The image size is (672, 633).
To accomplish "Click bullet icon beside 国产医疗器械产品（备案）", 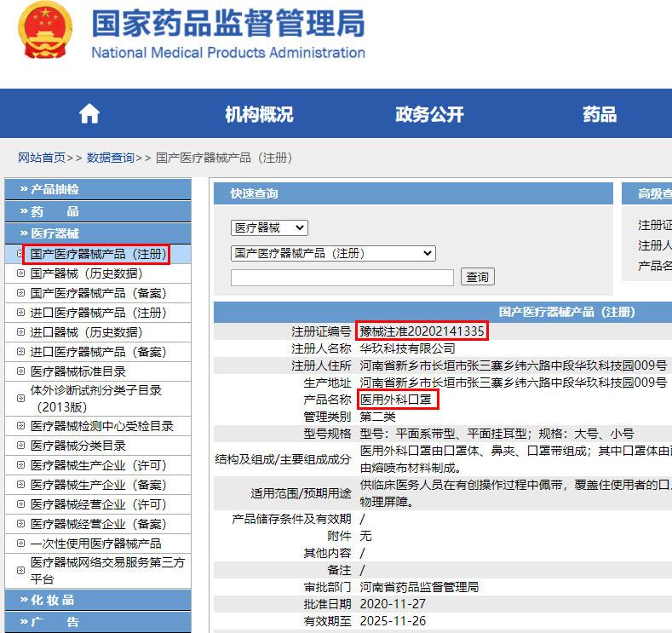I will [20, 293].
